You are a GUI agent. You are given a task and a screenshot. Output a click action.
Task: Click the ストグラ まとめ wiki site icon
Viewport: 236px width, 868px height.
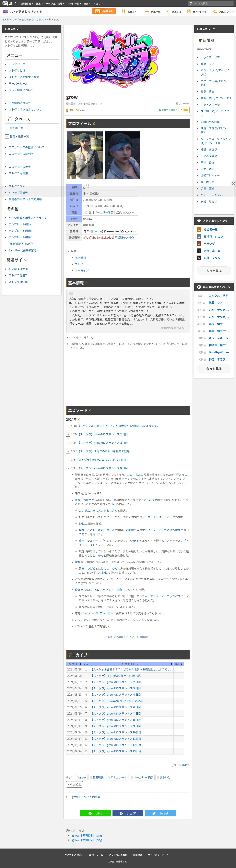5,11
